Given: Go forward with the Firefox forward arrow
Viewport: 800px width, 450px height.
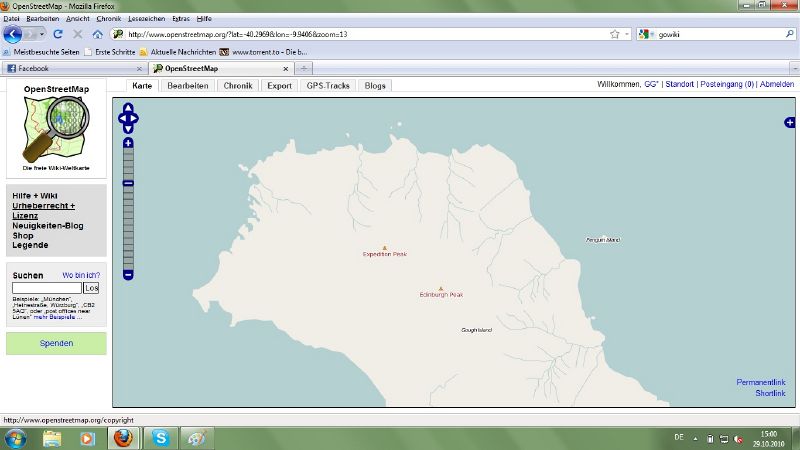Looking at the screenshot, I should [x=30, y=34].
